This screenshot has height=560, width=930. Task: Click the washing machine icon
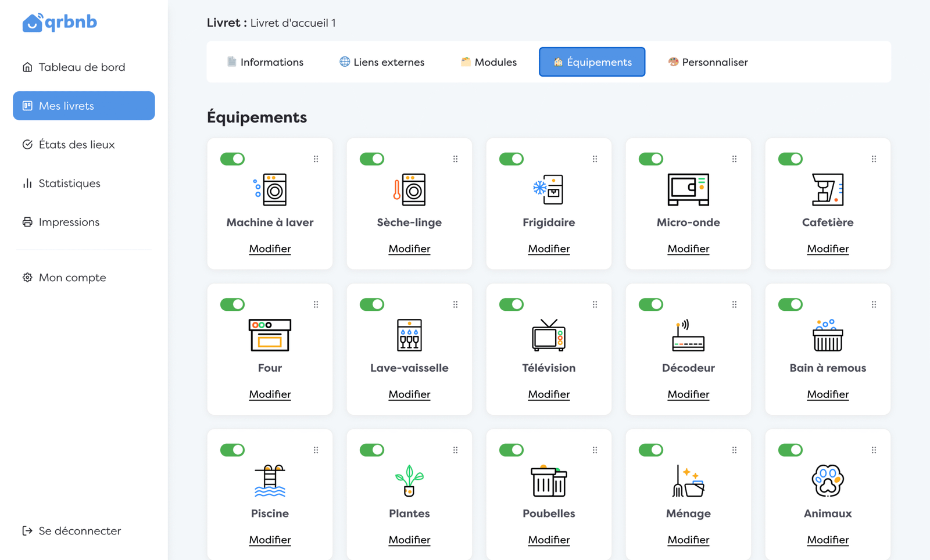pos(270,189)
